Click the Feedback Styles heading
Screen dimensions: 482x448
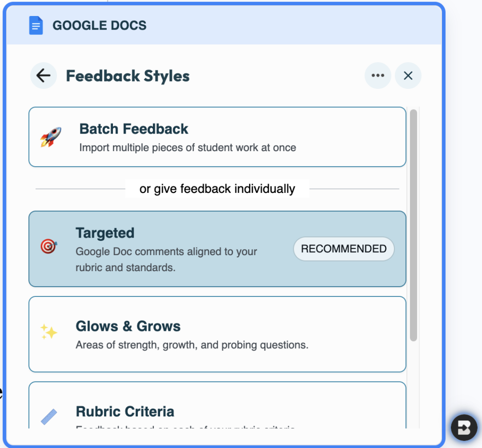point(128,75)
